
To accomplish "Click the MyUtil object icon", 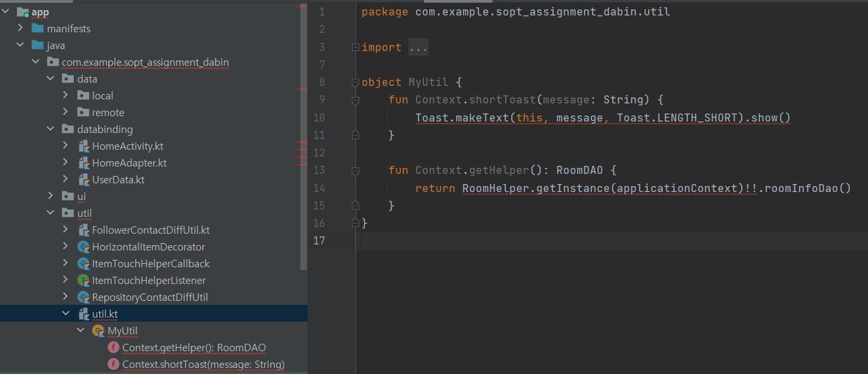I will pyautogui.click(x=98, y=330).
